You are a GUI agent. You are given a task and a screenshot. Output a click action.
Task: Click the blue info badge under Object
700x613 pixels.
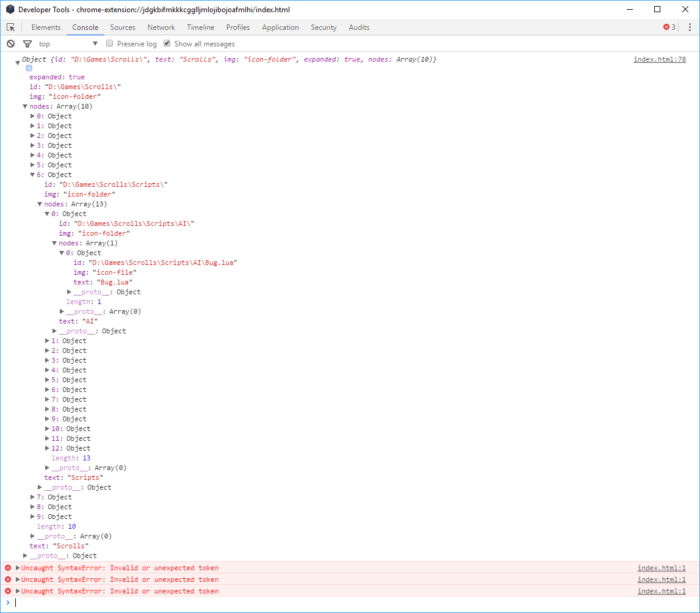(29, 68)
